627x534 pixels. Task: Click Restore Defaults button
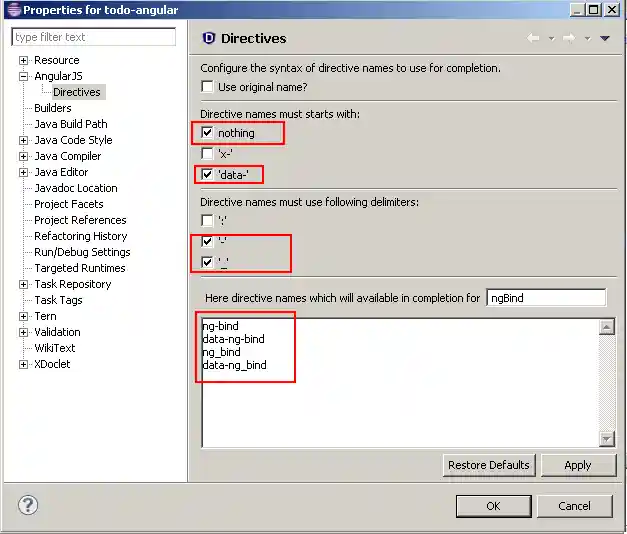click(x=489, y=465)
